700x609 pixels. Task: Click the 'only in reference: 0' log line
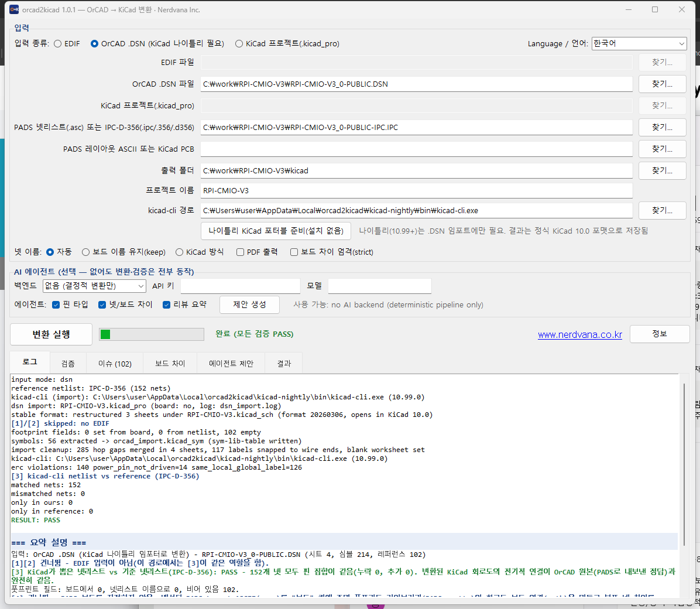pyautogui.click(x=52, y=511)
